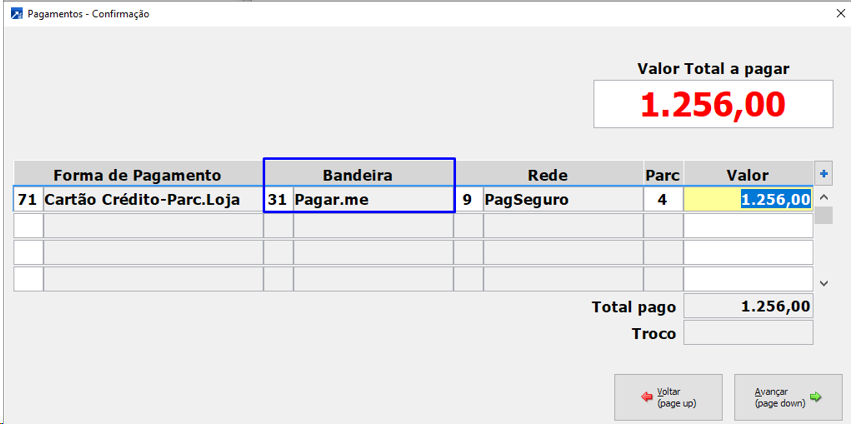Click the Parc field showing 4
This screenshot has width=851, height=424.
tap(661, 199)
